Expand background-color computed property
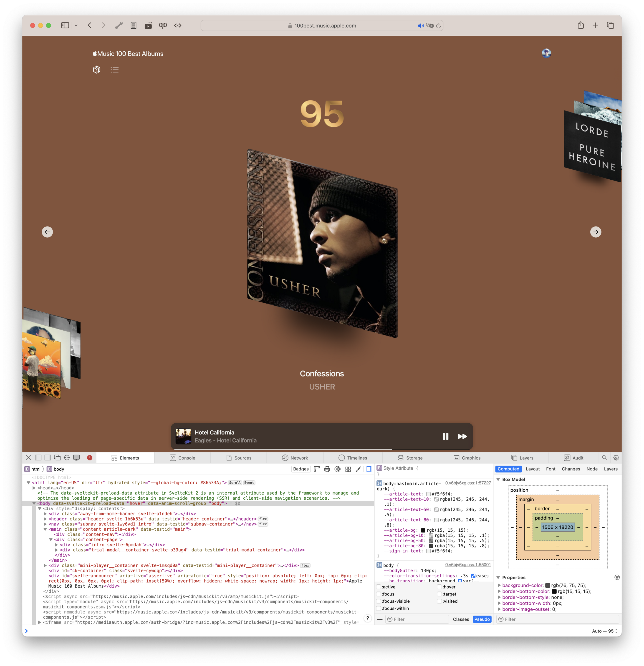Image resolution: width=644 pixels, height=666 pixels. (x=499, y=585)
